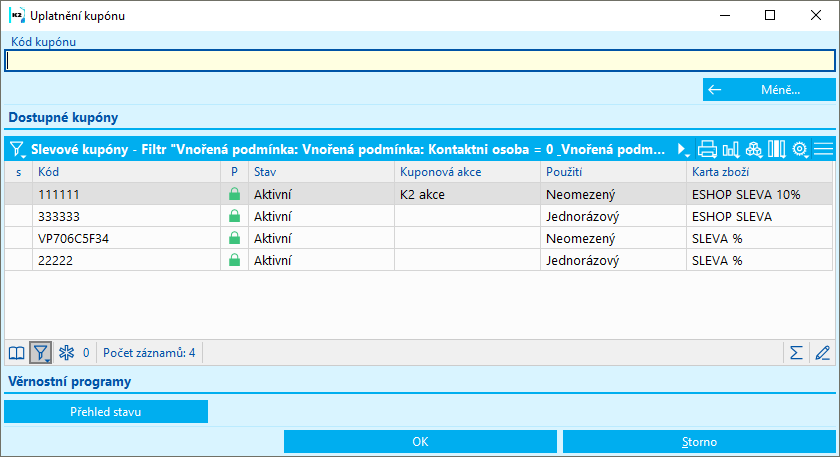Click the snowflake icon in status bar

coord(66,353)
